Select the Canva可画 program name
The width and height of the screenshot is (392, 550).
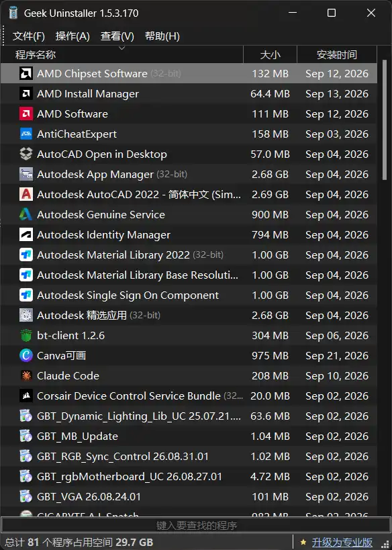[61, 356]
